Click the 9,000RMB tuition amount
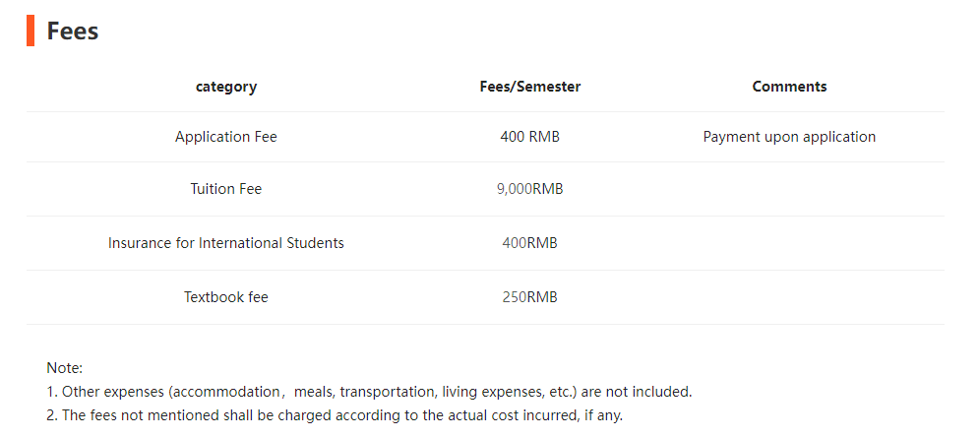 point(529,189)
